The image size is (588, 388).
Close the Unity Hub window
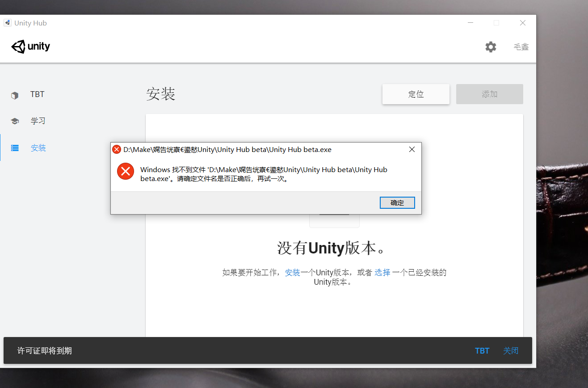[x=522, y=23]
